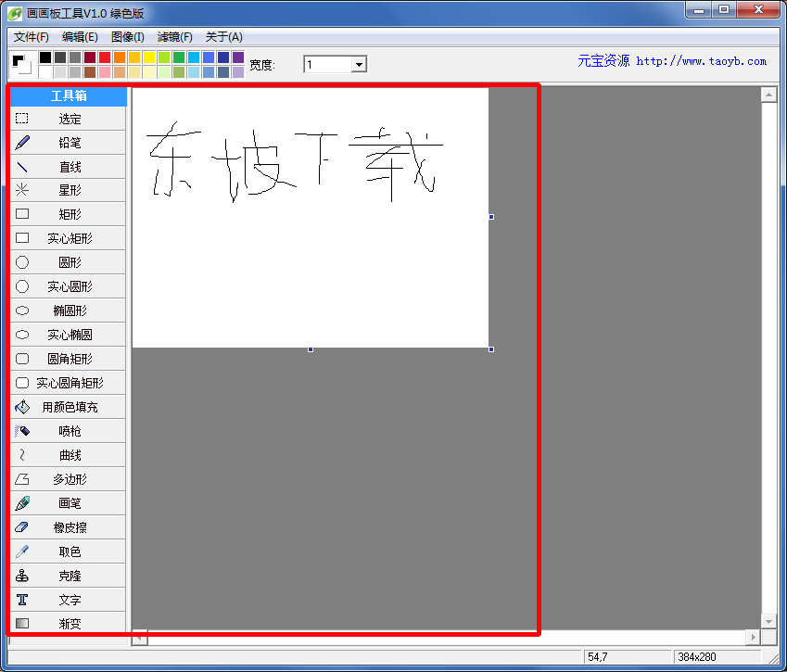Viewport: 787px width, 672px height.
Task: Click the 宽度 label
Action: 262,65
